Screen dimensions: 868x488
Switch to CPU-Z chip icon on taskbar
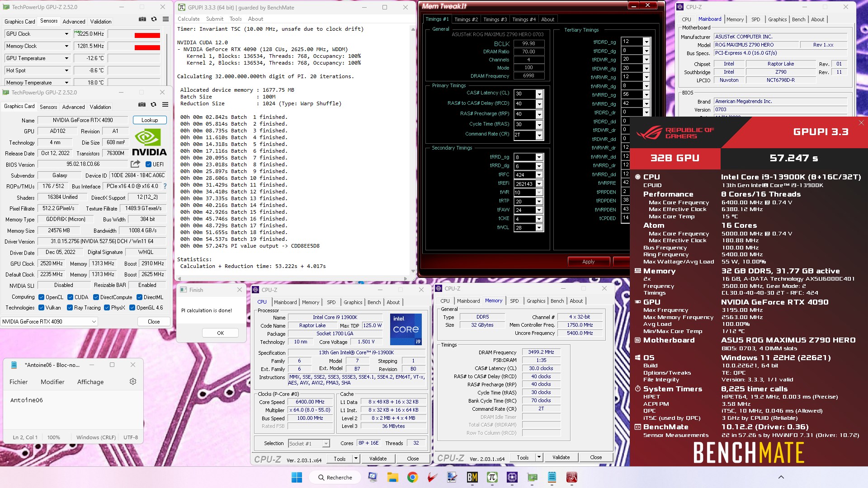(512, 477)
